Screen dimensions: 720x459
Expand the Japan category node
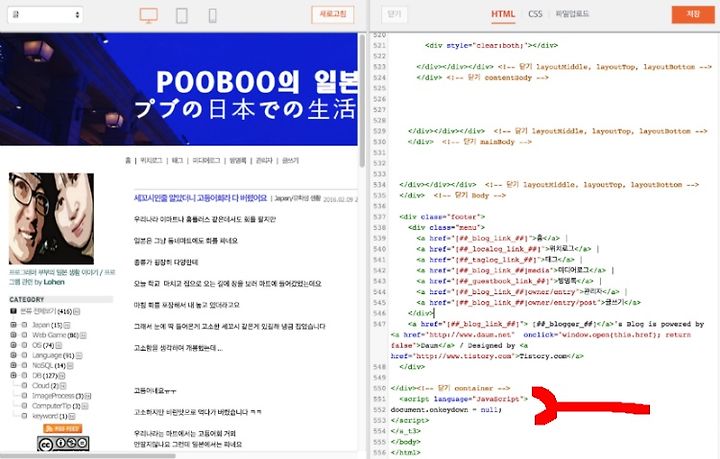[13, 325]
